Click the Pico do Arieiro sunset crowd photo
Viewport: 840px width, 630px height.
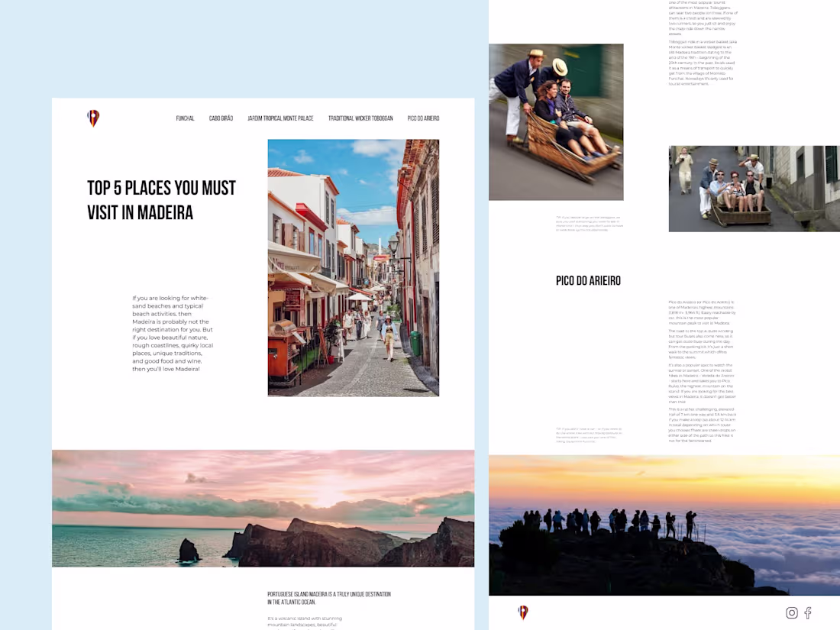[664, 525]
